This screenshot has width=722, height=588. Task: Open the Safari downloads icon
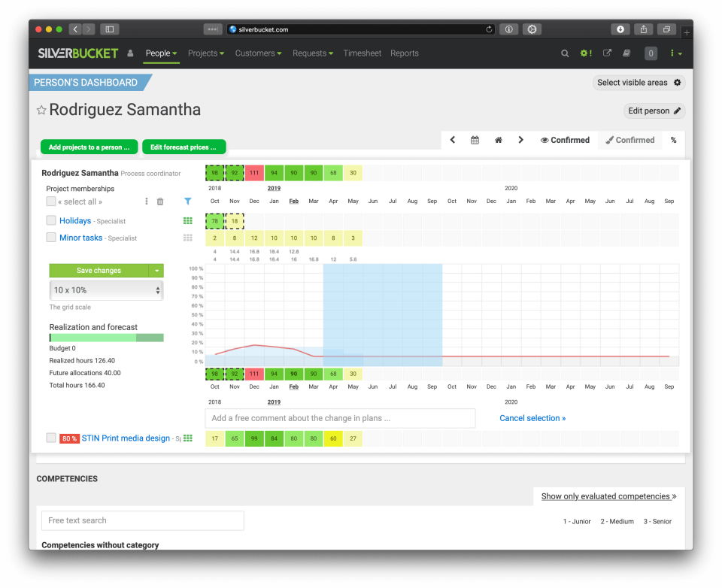tap(620, 29)
